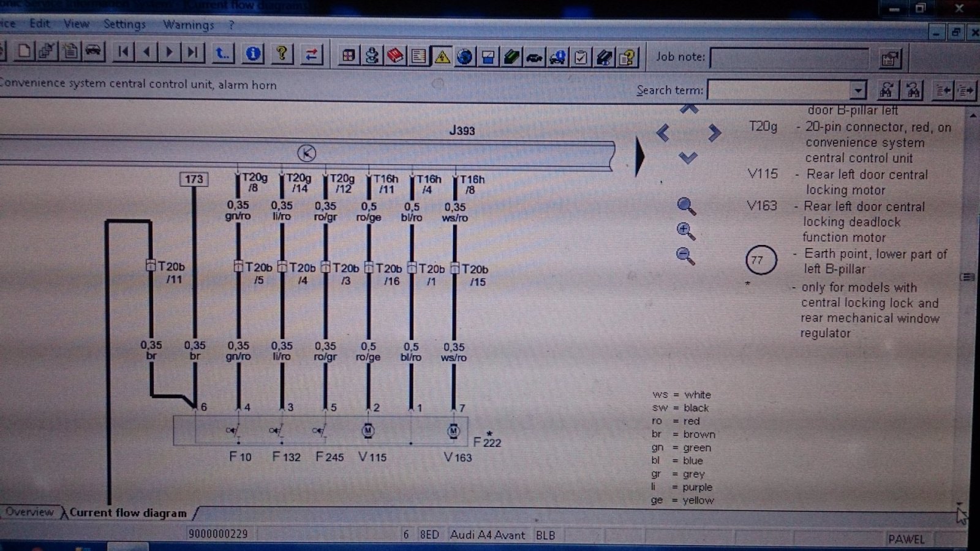
Task: Jump to the first page arrow
Action: tap(124, 52)
